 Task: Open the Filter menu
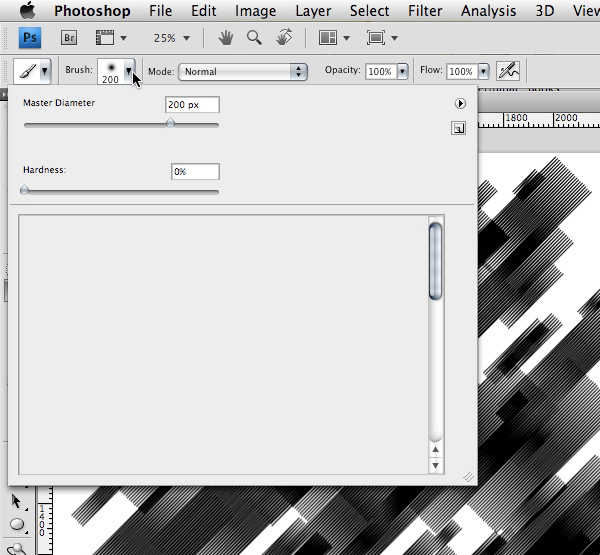[x=425, y=11]
